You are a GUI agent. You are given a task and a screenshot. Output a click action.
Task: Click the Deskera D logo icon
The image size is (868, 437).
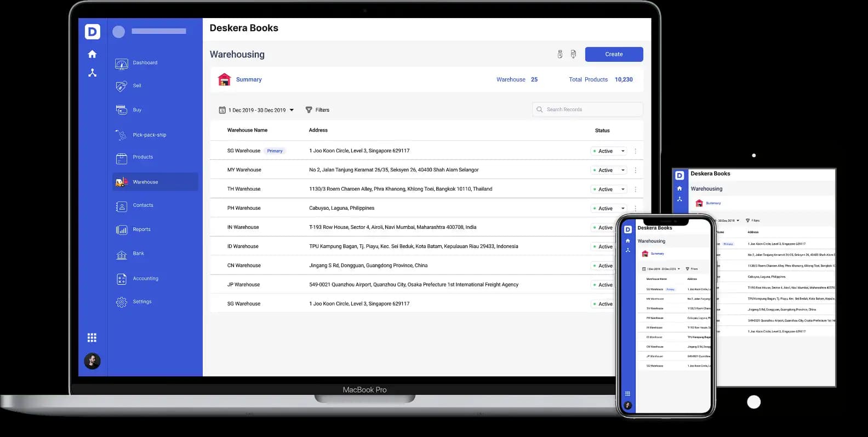click(x=92, y=32)
